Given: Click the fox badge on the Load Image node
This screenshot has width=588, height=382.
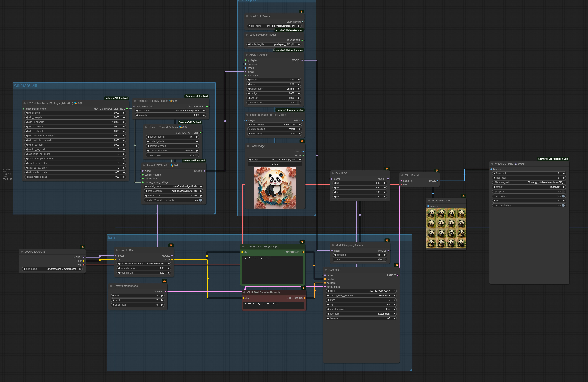Looking at the screenshot, I should point(303,141).
